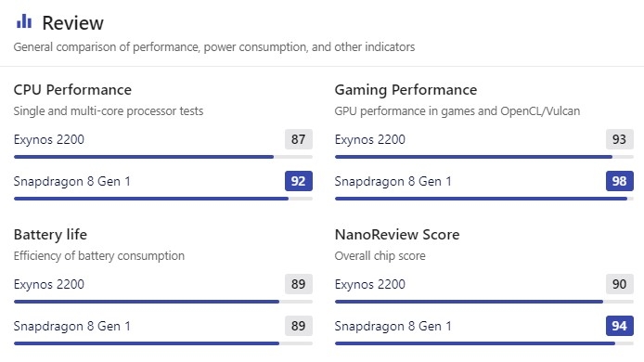Click Exynos 2200 battery score badge 89

(299, 284)
